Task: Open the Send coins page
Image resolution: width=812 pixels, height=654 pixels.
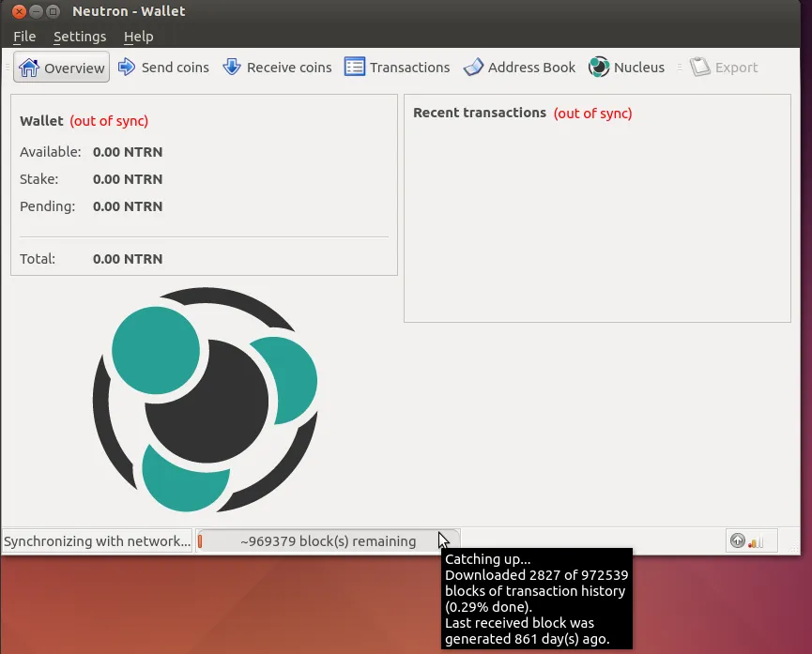Action: pos(163,68)
